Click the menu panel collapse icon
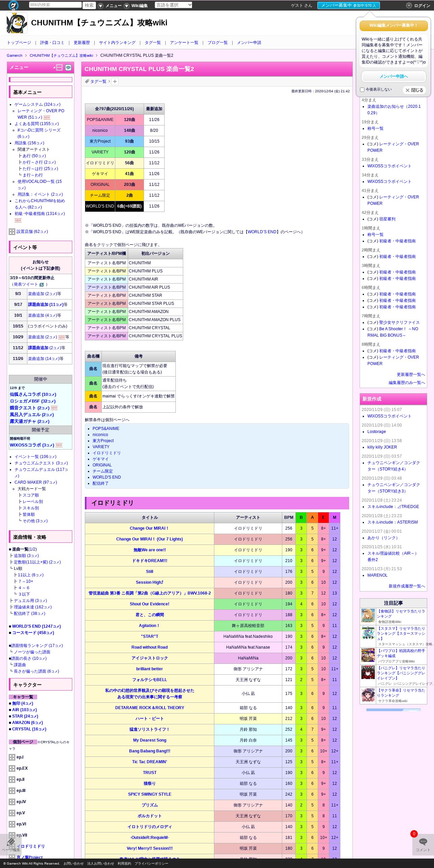The height and width of the screenshot is (868, 434). (x=59, y=68)
